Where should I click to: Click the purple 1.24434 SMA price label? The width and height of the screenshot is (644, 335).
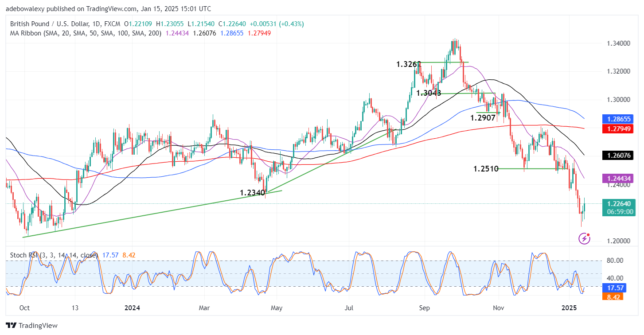point(619,178)
